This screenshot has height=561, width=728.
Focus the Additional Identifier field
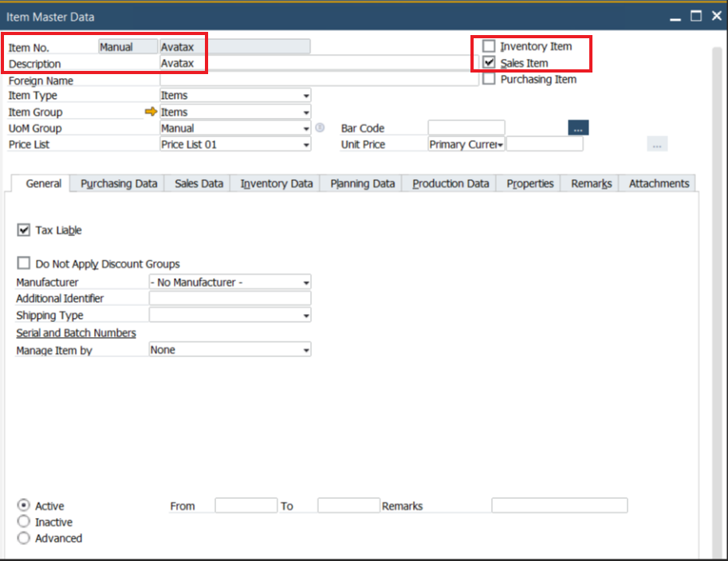point(230,298)
